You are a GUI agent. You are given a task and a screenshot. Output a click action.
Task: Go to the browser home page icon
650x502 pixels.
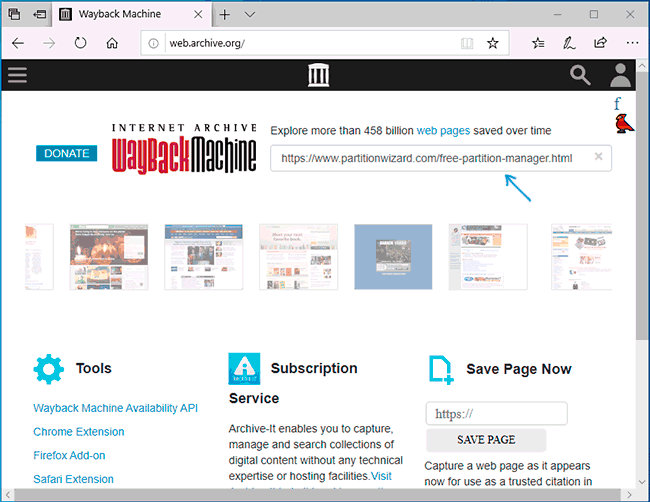(112, 43)
